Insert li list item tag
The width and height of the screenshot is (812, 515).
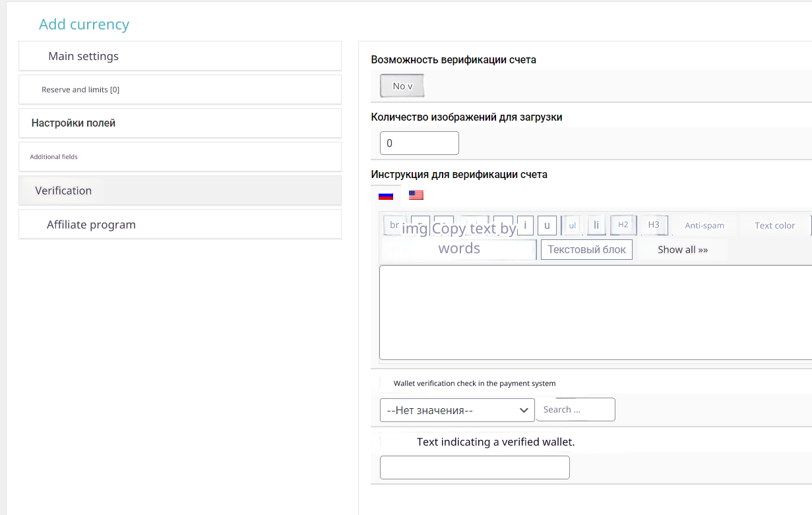pyautogui.click(x=596, y=226)
